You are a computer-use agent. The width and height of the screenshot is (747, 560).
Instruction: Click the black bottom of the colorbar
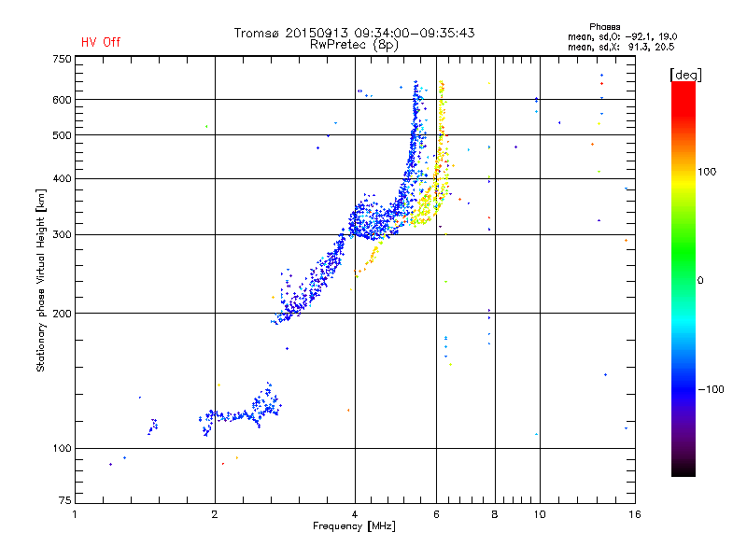click(x=684, y=469)
